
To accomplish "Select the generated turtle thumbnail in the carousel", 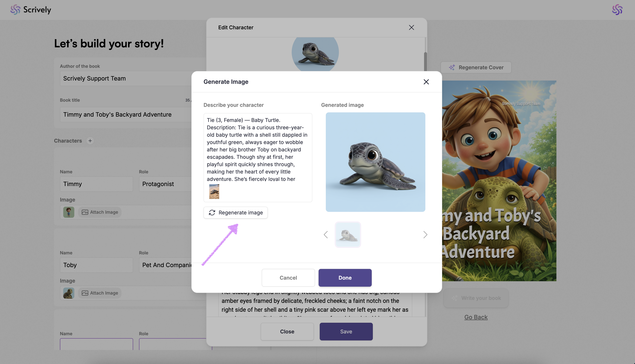I will coord(348,234).
